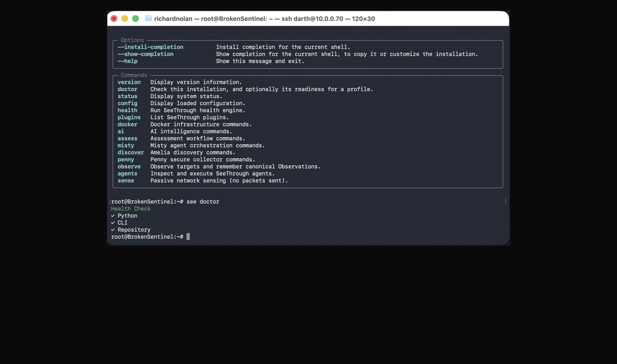Click the --show-completion option text
617x364 pixels.
[x=145, y=54]
